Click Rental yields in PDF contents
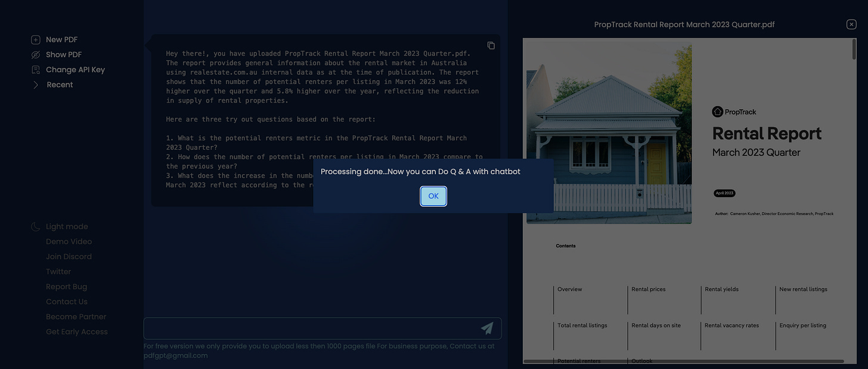868x369 pixels. [721, 289]
